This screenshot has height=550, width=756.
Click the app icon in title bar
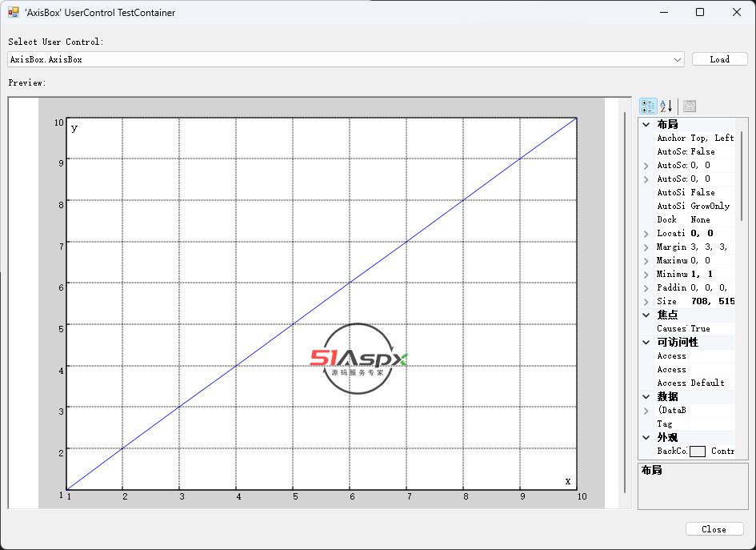(14, 13)
